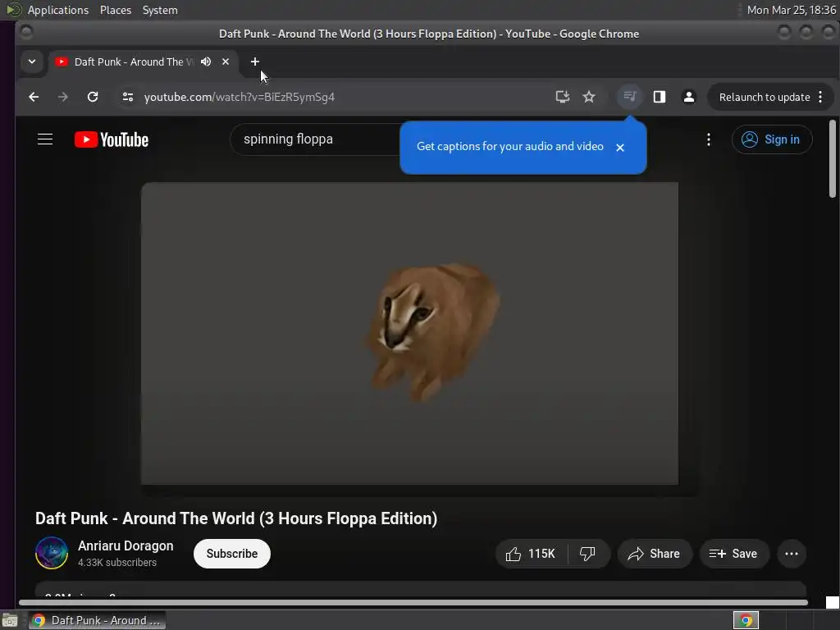
Task: Reload the YouTube page
Action: (93, 97)
